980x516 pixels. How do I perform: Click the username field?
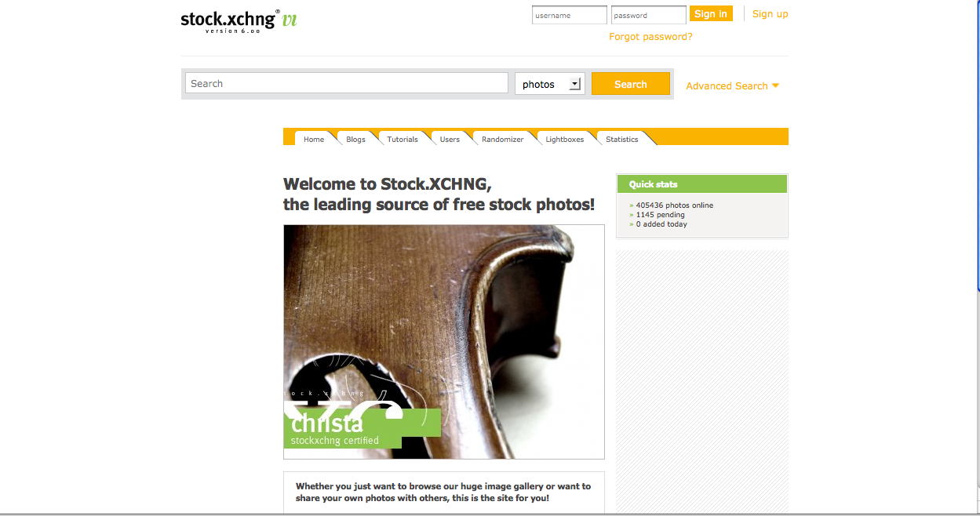570,15
